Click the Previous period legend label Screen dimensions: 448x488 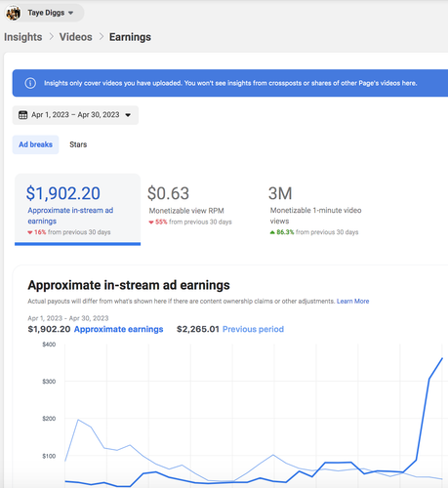[x=253, y=329]
